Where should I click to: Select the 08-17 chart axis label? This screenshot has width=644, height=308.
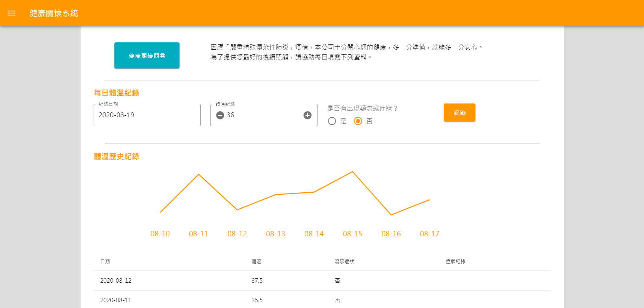pos(429,234)
